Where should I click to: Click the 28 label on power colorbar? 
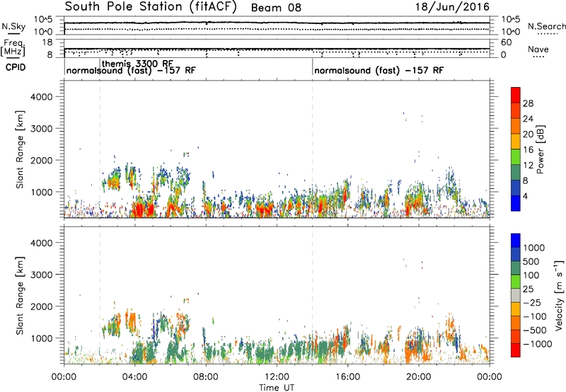pyautogui.click(x=528, y=103)
